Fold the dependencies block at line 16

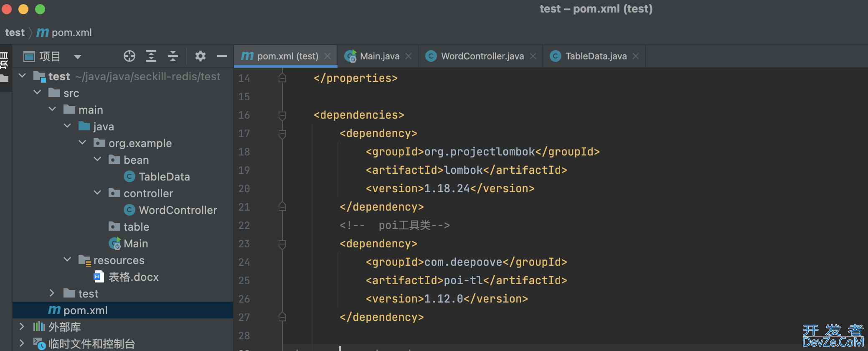point(282,115)
